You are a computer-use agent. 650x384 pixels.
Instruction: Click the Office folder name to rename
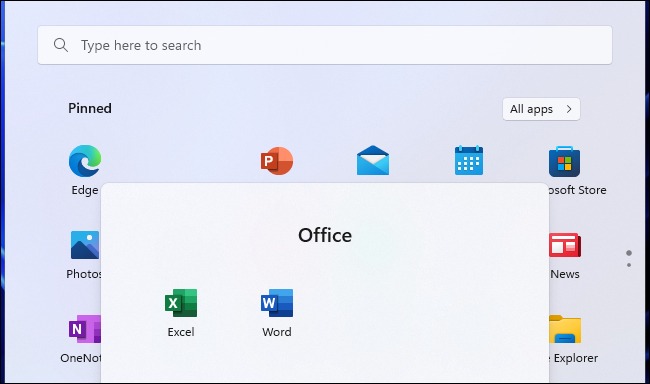point(325,235)
